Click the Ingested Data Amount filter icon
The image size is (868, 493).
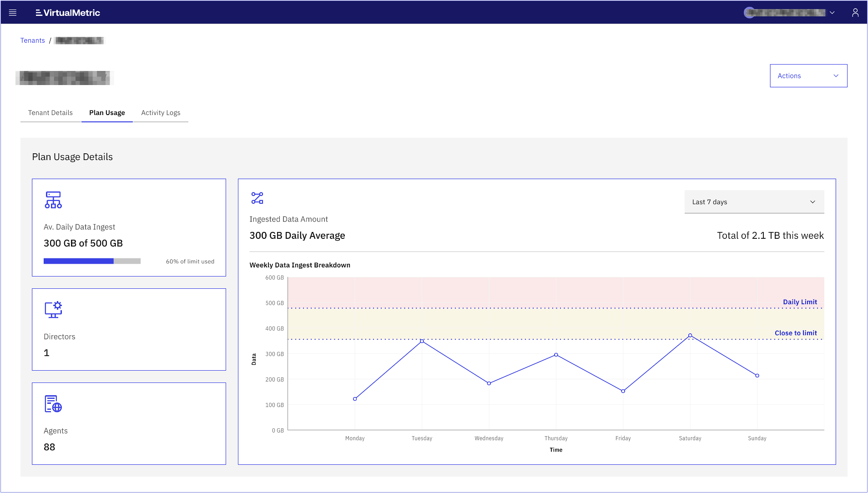257,198
